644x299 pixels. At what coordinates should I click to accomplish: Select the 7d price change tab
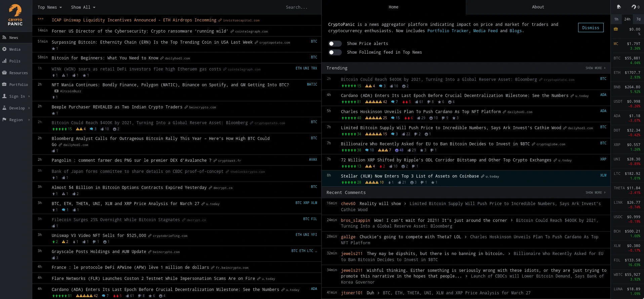tap(638, 19)
